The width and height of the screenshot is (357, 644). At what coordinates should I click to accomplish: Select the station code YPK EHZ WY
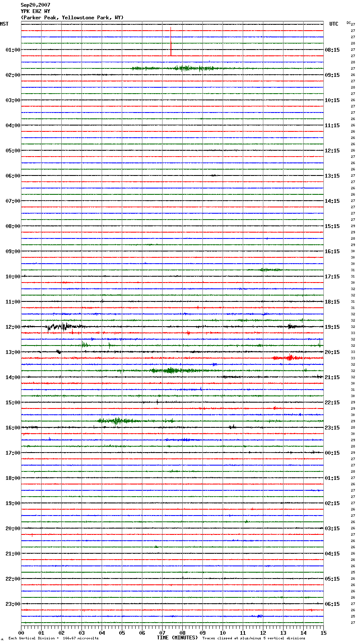[35, 11]
